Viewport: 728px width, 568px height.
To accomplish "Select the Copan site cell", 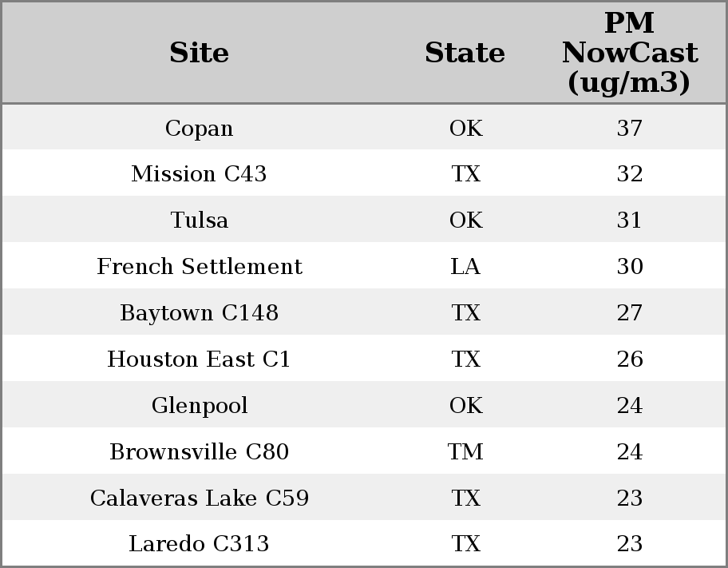I will [199, 128].
